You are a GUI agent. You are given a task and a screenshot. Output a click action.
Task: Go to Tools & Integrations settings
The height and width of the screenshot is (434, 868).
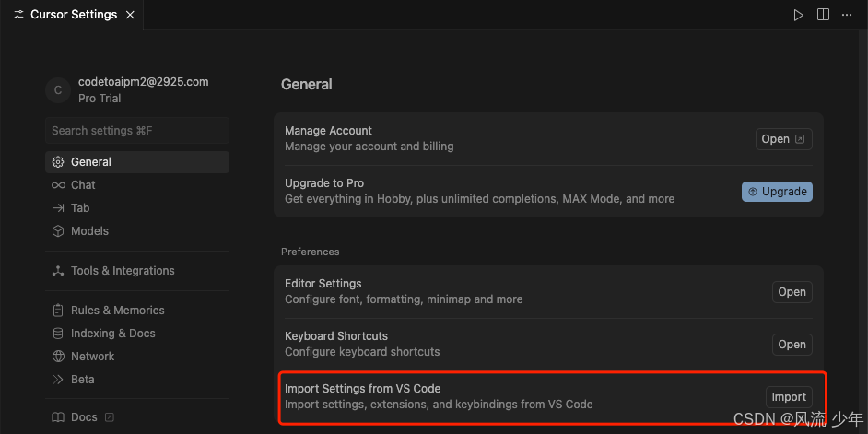137,271
